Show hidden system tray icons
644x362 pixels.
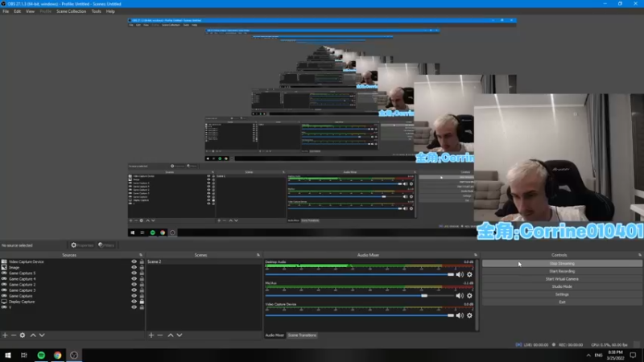[588, 356]
